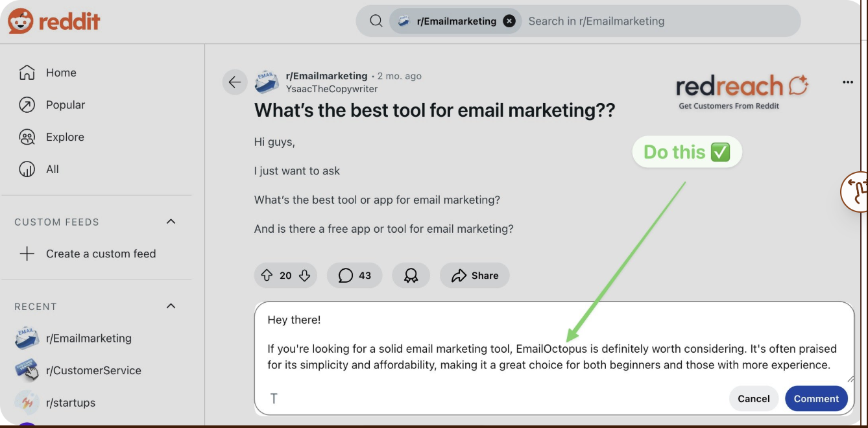Collapse the Custom Feeds section
Viewport: 868px width, 428px height.
pos(171,222)
